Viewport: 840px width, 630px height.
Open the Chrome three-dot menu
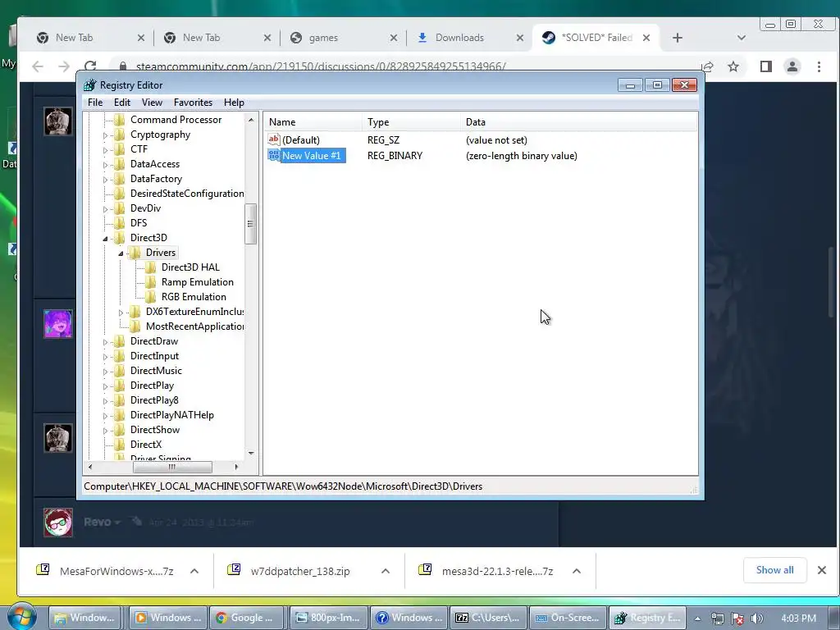click(819, 66)
